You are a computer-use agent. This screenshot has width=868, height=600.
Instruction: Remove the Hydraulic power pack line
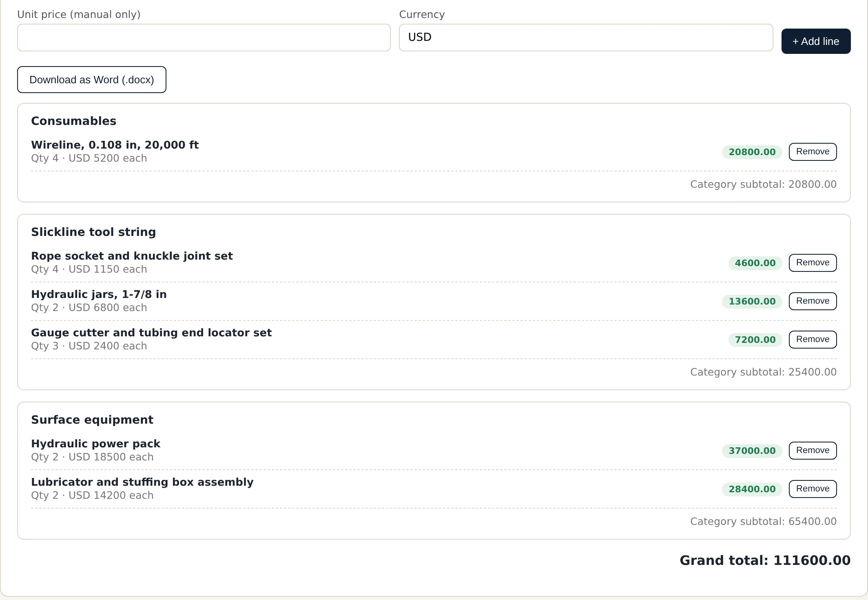[x=813, y=451]
